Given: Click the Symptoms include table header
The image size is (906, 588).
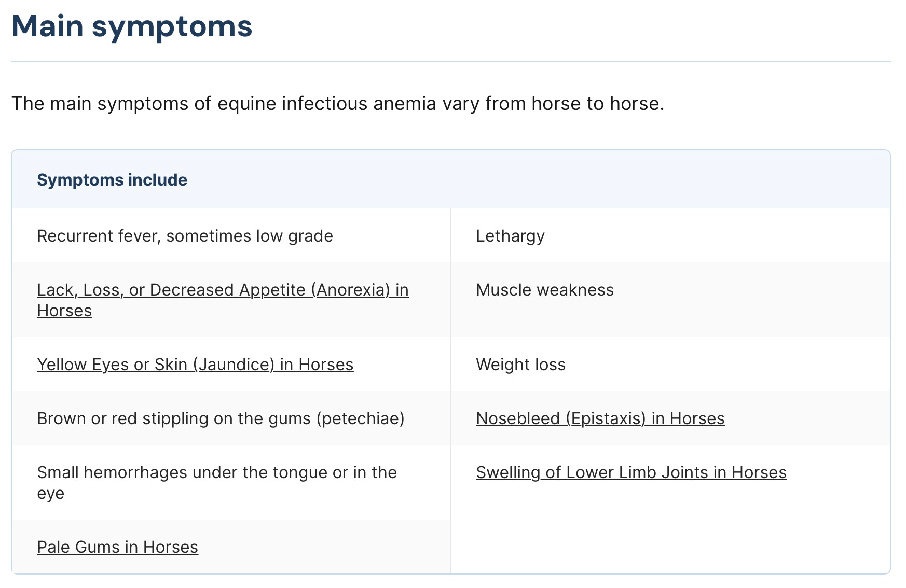Looking at the screenshot, I should (x=112, y=180).
